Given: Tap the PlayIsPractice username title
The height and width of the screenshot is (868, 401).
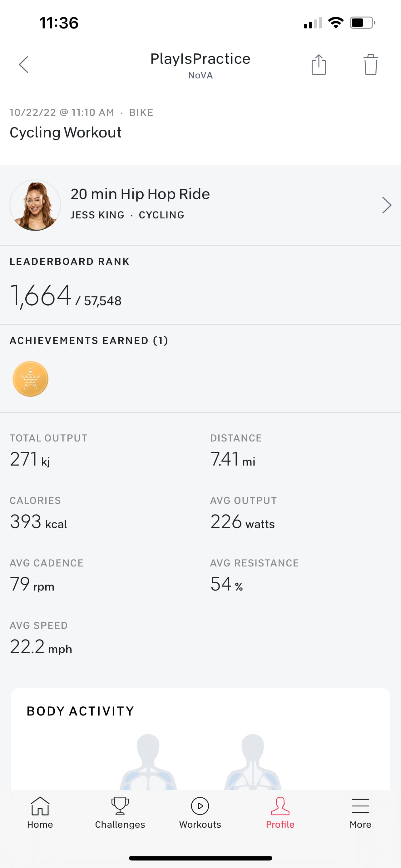Looking at the screenshot, I should [200, 59].
